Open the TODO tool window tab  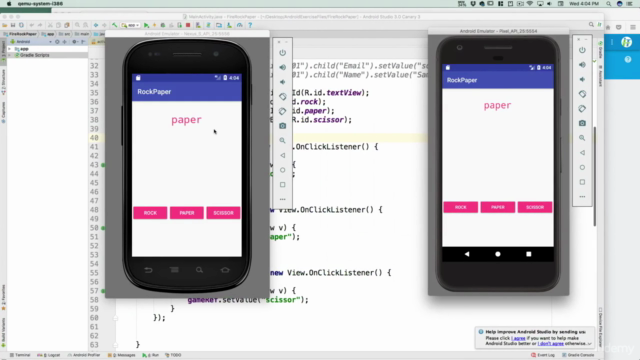click(x=173, y=355)
